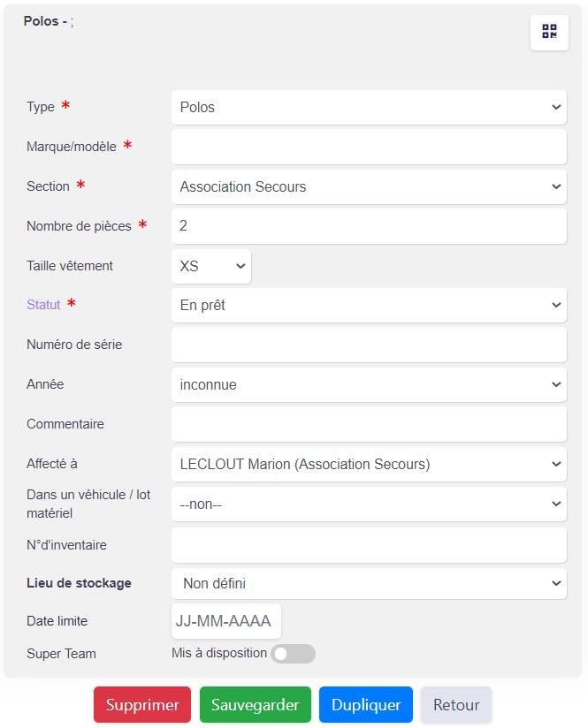The width and height of the screenshot is (588, 728).
Task: Go back using the Retour button
Action: (456, 704)
